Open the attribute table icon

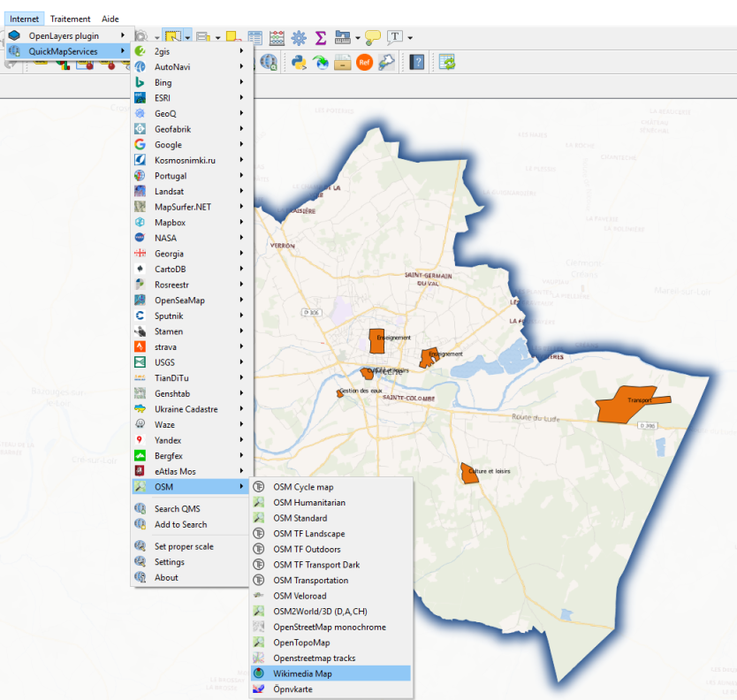click(255, 37)
